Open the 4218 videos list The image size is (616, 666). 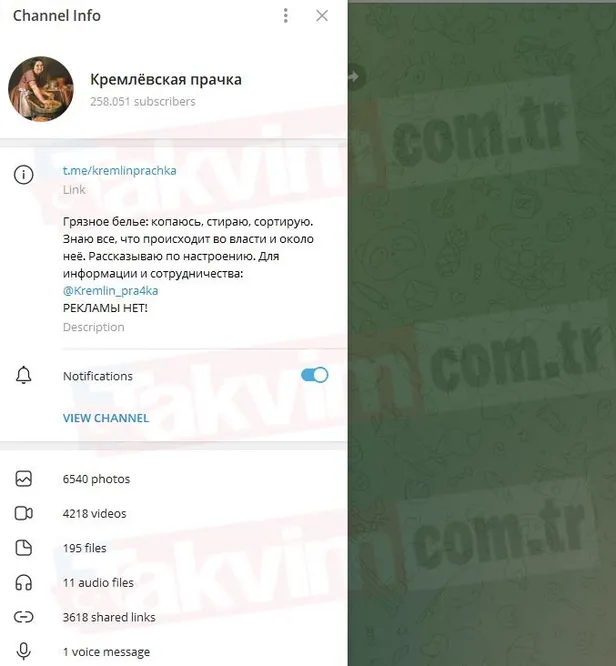[x=173, y=513]
